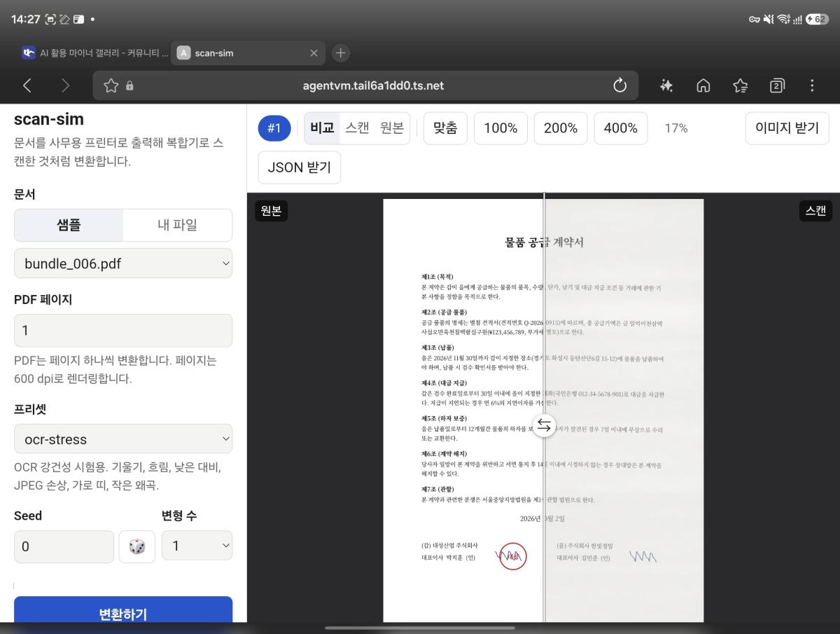840x634 pixels.
Task: Open the bundle_006.pdf sample dropdown
Action: point(123,263)
